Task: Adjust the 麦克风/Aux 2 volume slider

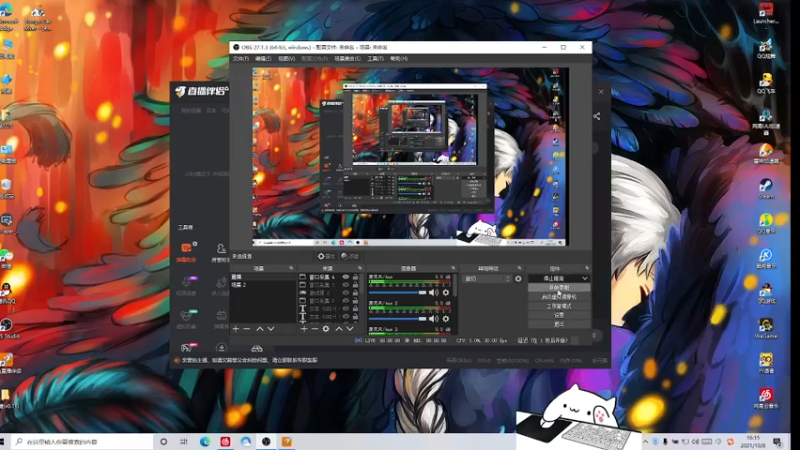Action: tap(397, 318)
